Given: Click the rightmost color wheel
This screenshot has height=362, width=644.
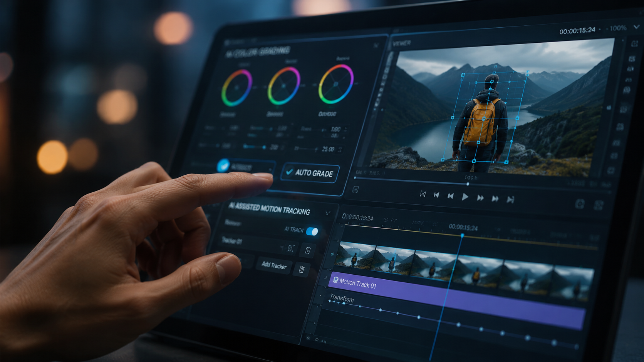Looking at the screenshot, I should coord(336,84).
